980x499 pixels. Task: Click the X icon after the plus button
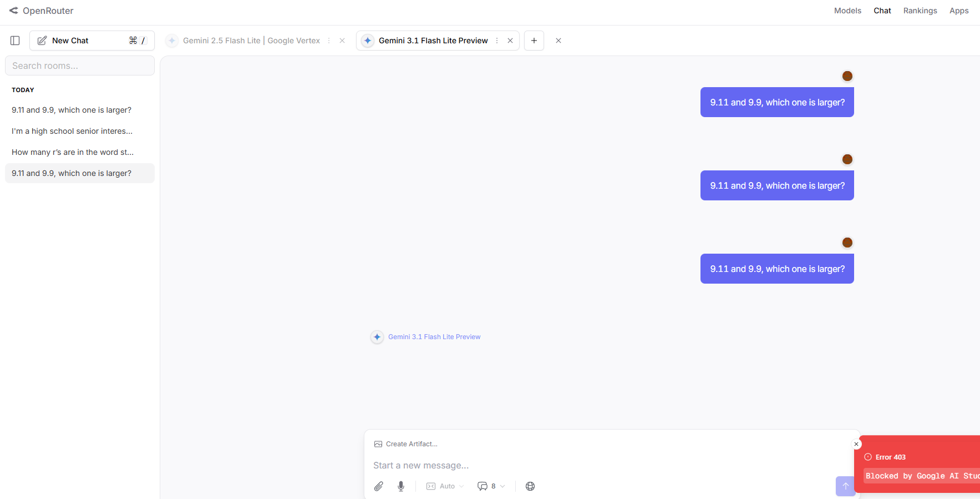tap(558, 41)
